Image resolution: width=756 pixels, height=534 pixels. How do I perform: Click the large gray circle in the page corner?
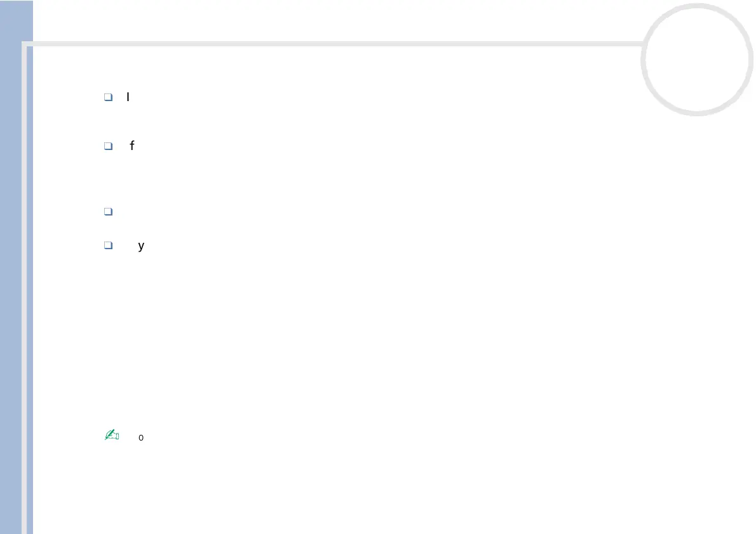pos(697,59)
